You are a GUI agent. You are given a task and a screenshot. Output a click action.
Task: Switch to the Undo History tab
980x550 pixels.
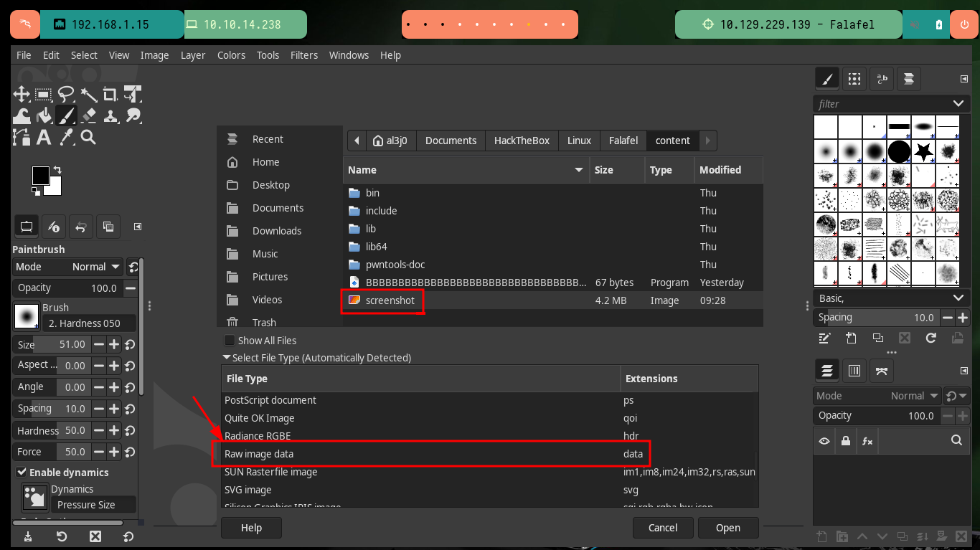point(81,227)
